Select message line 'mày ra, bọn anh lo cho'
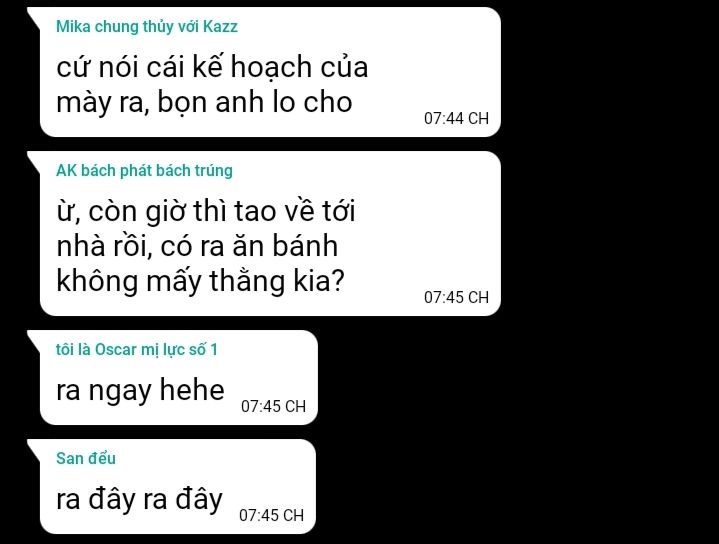The image size is (719, 544). [204, 102]
